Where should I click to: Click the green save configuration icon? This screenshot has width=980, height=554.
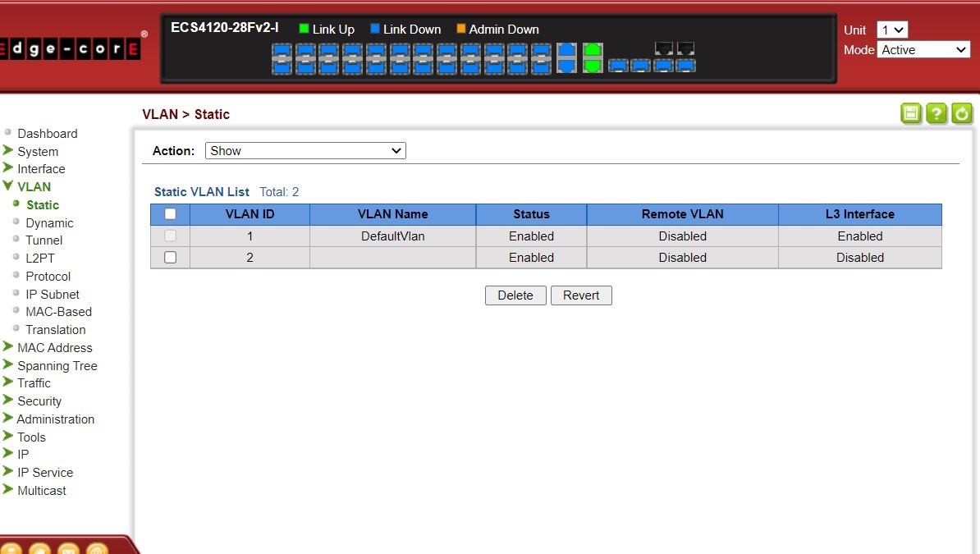pyautogui.click(x=911, y=113)
